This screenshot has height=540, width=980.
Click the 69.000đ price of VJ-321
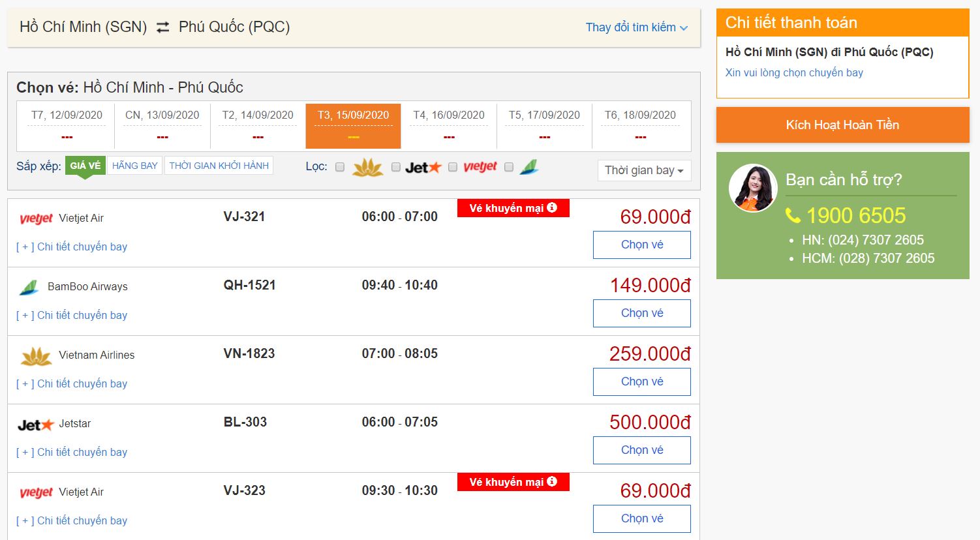(655, 217)
